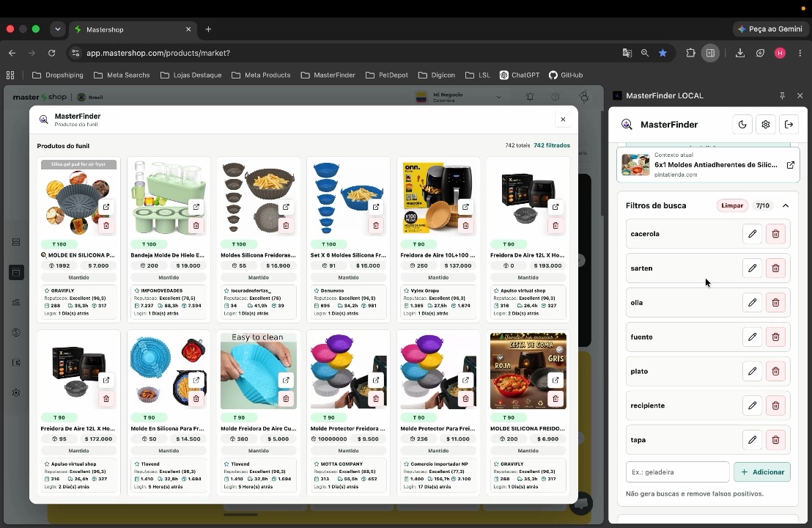Delete Molde Protector Para Frei product

click(x=465, y=398)
